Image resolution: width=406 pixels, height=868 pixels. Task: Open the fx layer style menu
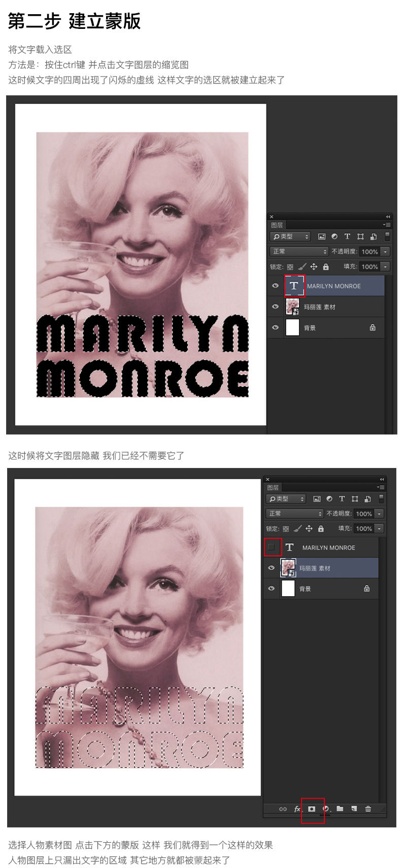(298, 809)
